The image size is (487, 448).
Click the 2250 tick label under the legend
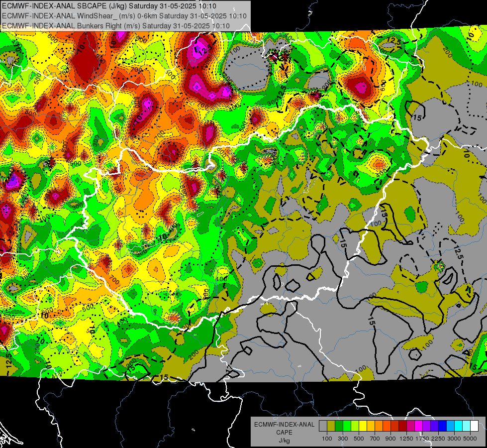pyautogui.click(x=439, y=439)
